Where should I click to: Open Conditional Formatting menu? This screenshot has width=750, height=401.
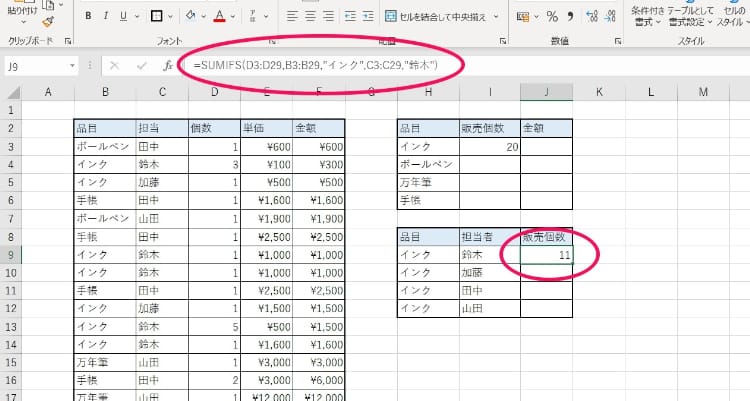[x=647, y=14]
